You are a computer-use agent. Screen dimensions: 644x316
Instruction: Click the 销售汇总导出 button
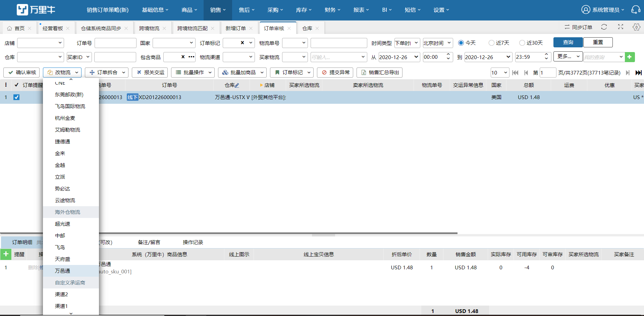(379, 73)
